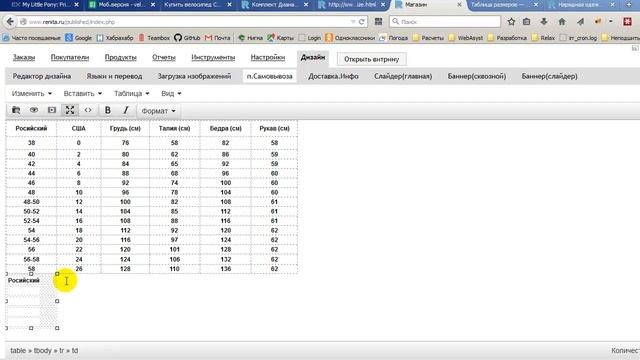The image size is (640, 360).
Task: Open Слайдер(главная) subtab
Action: (x=403, y=76)
